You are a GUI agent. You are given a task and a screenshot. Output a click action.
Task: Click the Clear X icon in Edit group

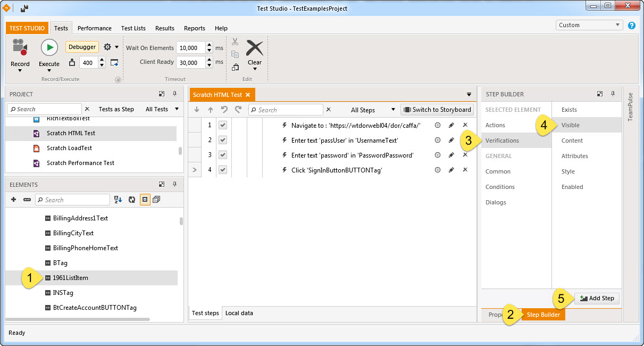tap(255, 48)
